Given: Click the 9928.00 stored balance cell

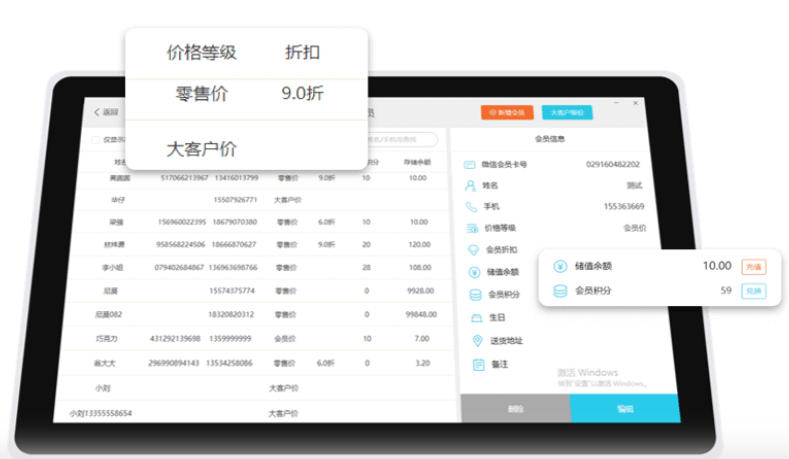Looking at the screenshot, I should click(421, 291).
